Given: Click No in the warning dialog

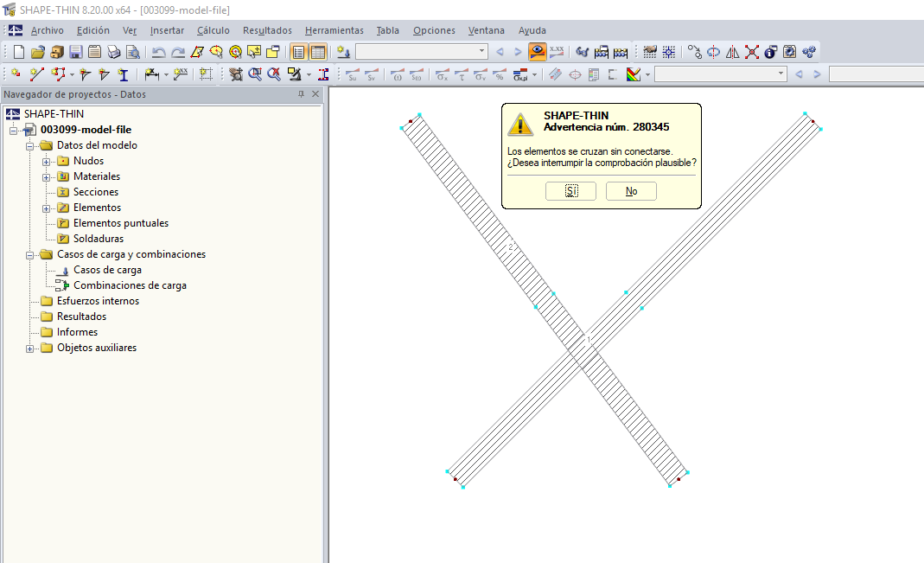Looking at the screenshot, I should 631,191.
